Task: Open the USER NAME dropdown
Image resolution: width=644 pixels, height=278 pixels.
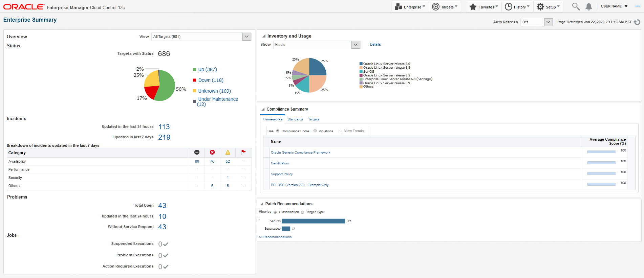Action: click(614, 6)
